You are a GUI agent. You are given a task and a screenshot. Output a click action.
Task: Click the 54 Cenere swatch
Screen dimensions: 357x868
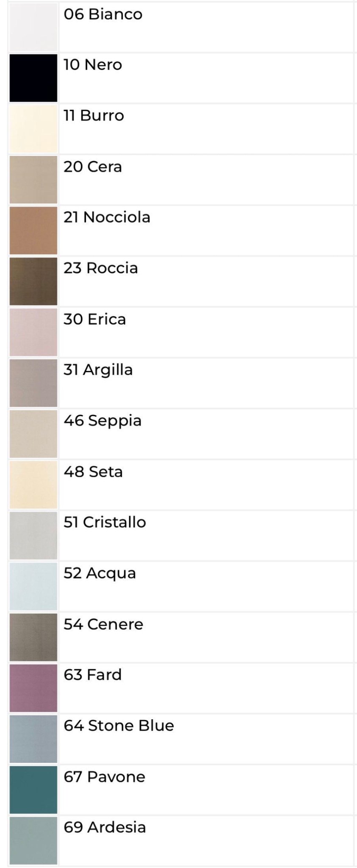coord(33,637)
